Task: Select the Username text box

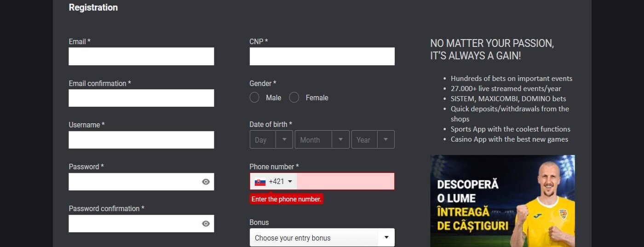Action: [141, 140]
